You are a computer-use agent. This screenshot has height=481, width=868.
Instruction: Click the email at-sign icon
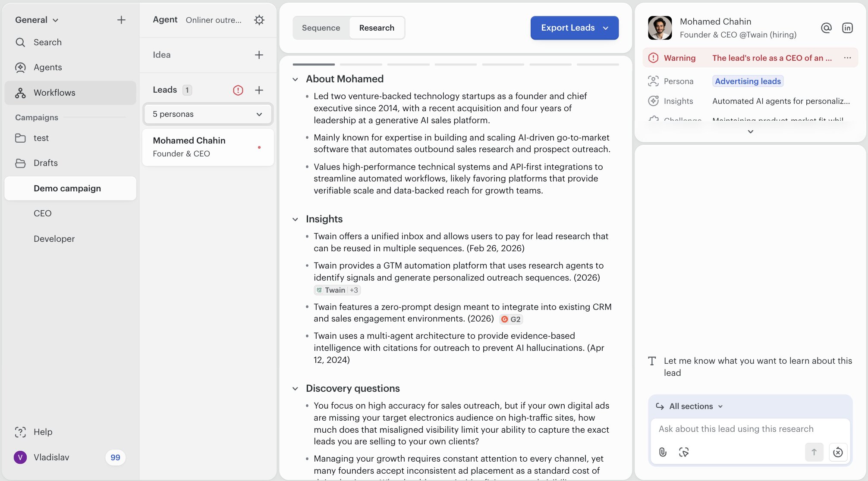point(826,28)
